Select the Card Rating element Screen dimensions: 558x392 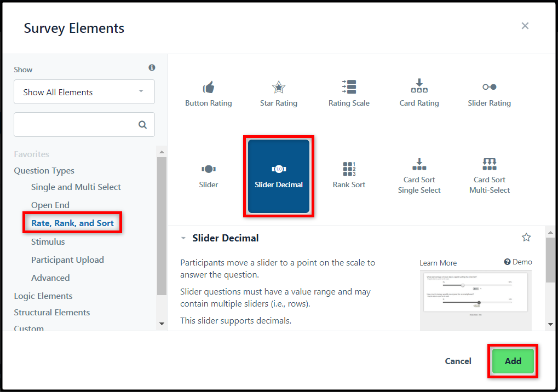click(x=419, y=93)
